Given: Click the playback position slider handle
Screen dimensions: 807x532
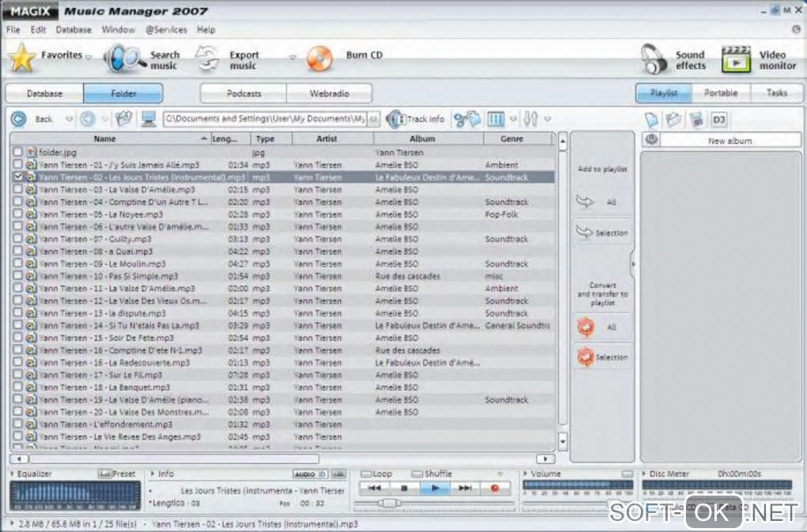Looking at the screenshot, I should coord(389,503).
